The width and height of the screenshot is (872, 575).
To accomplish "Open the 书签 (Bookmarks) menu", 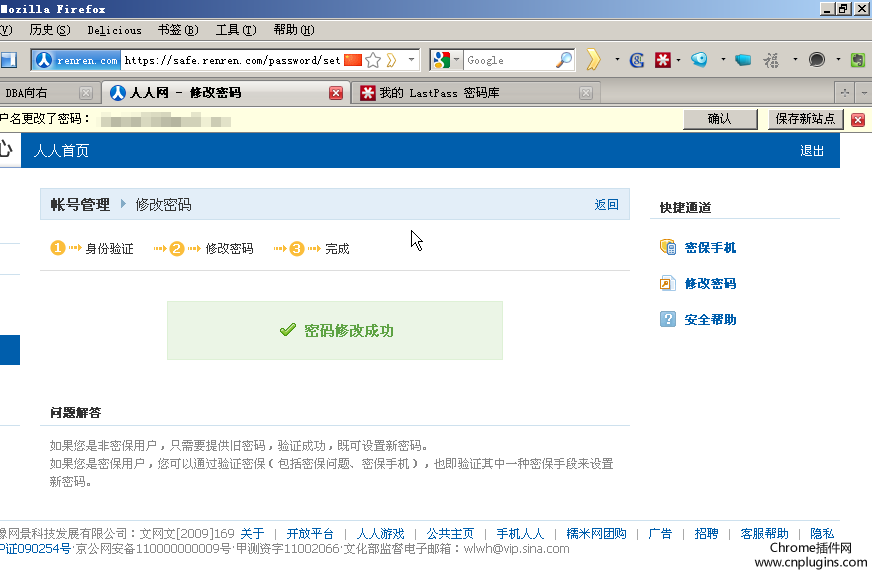I will [x=178, y=30].
